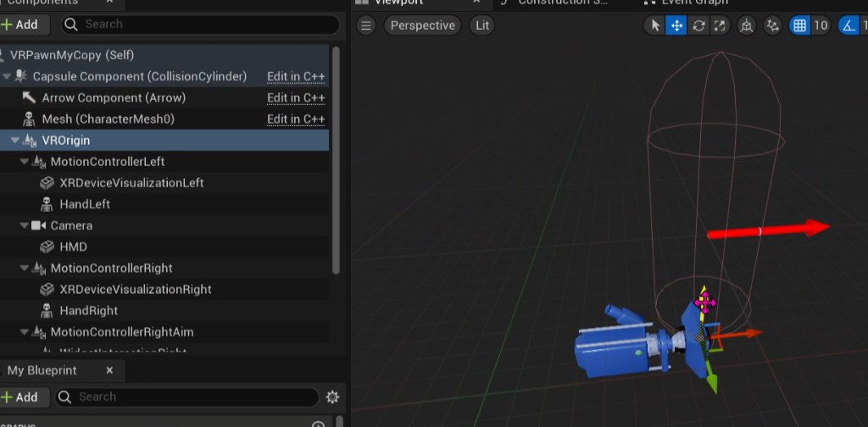The width and height of the screenshot is (868, 427).
Task: Select the MotionControllerRightAim component icon
Action: click(39, 332)
